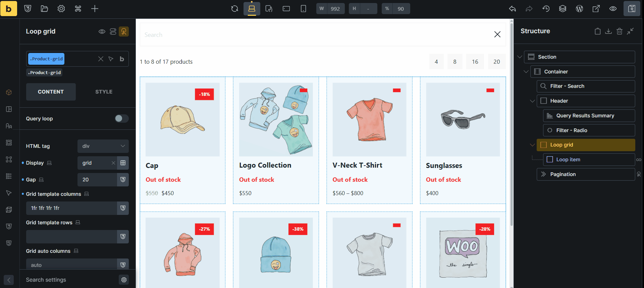Select Filter - Radio in Structure
The height and width of the screenshot is (288, 644).
(589, 130)
